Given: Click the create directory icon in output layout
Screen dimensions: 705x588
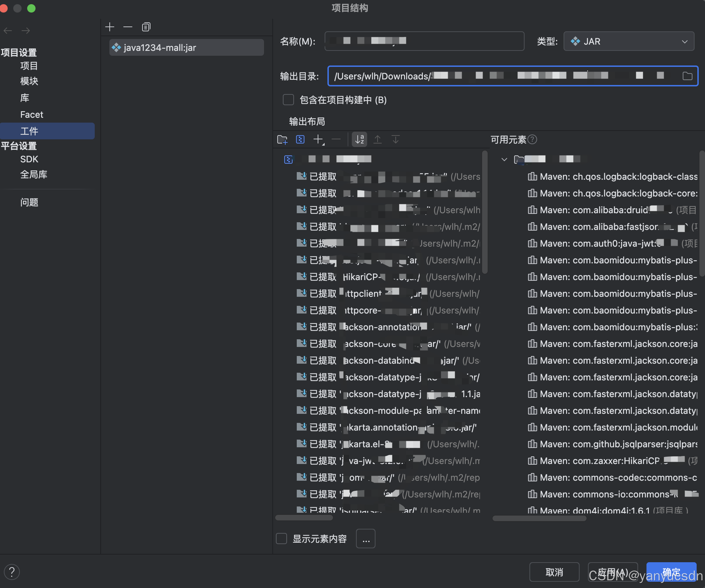Looking at the screenshot, I should tap(282, 140).
